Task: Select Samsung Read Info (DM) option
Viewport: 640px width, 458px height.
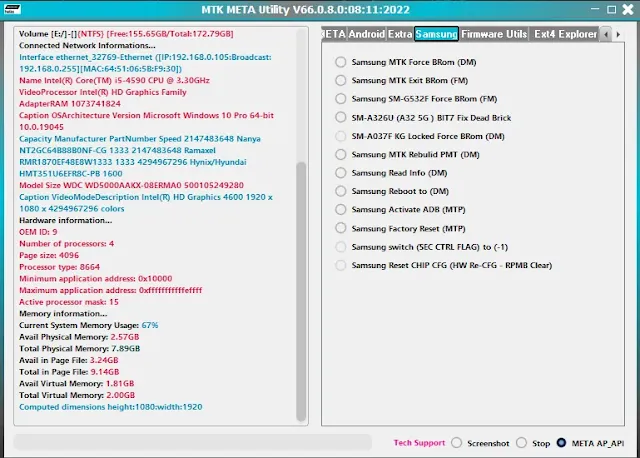Action: point(340,173)
